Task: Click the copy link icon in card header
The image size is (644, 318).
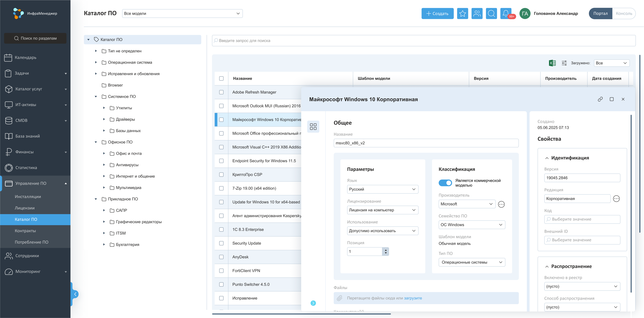Action: point(600,99)
